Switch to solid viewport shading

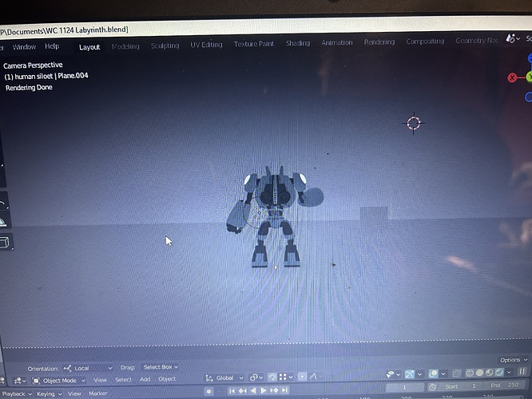coord(479,373)
